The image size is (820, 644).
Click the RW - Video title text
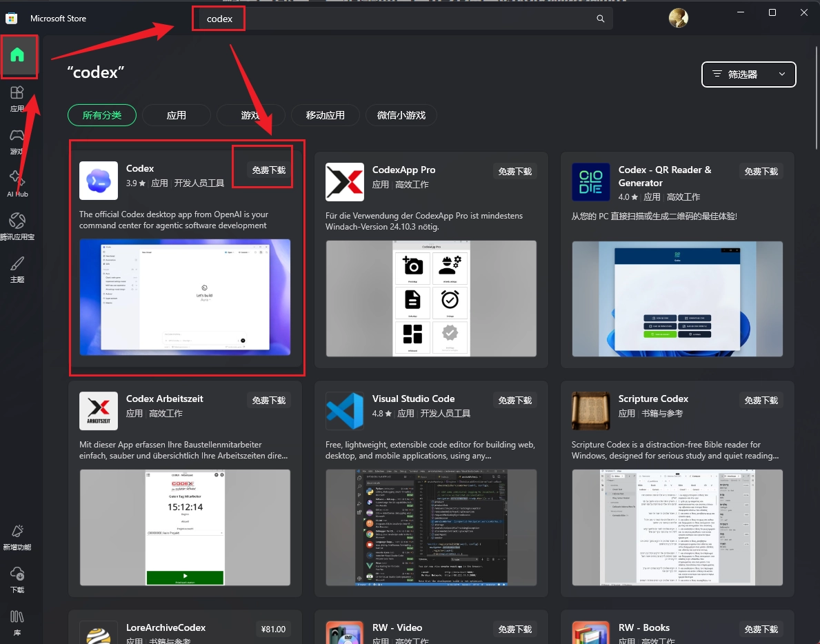pyautogui.click(x=397, y=627)
